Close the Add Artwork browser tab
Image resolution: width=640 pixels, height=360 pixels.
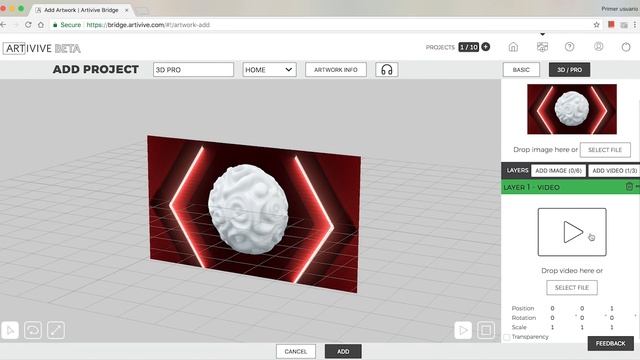pyautogui.click(x=127, y=10)
